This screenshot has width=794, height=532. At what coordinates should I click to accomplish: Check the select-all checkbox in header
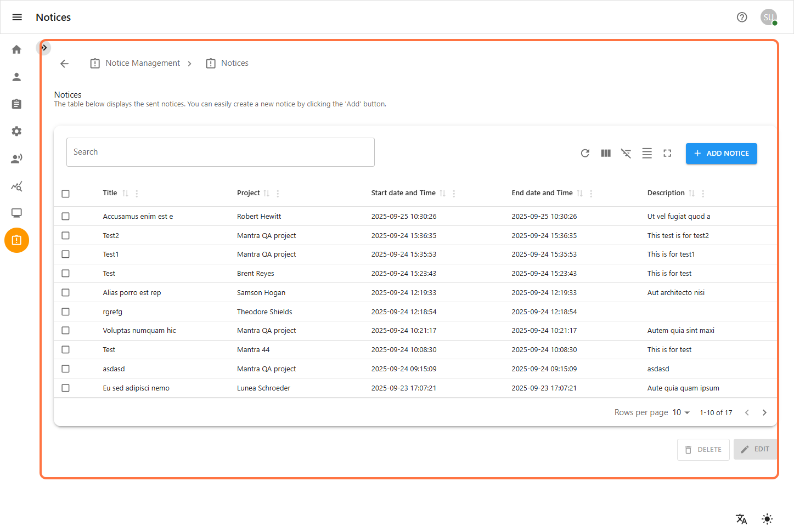pyautogui.click(x=65, y=194)
